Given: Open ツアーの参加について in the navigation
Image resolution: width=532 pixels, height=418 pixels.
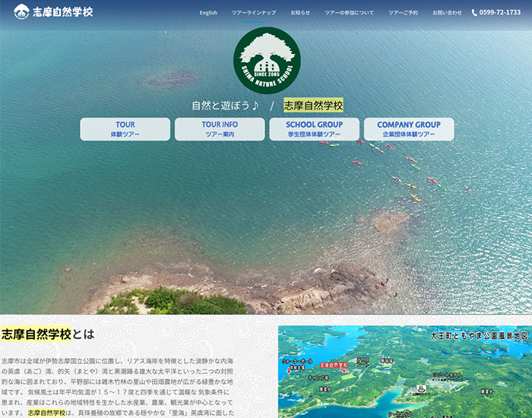Looking at the screenshot, I should [349, 13].
